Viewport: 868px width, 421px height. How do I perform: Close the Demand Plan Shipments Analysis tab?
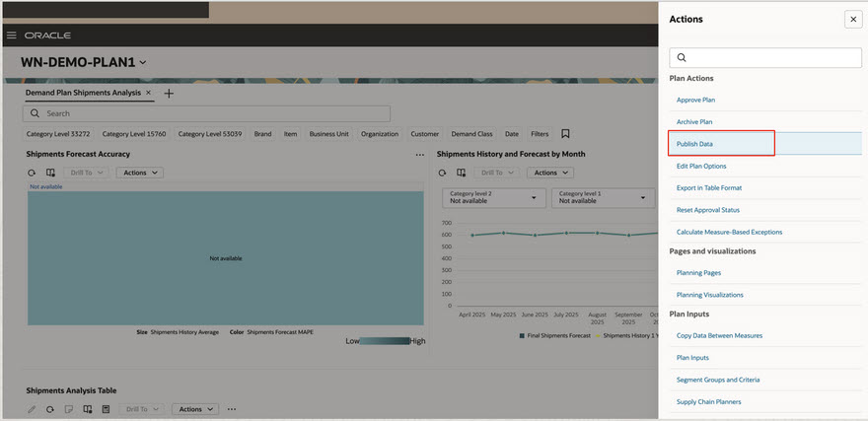tap(148, 93)
